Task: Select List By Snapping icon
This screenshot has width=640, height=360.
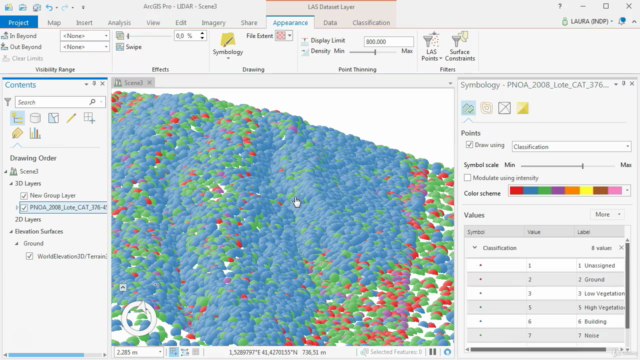Action: 89,118
